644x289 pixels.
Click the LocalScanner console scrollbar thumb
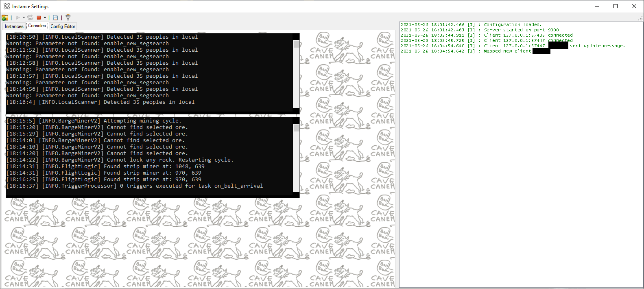(296, 44)
